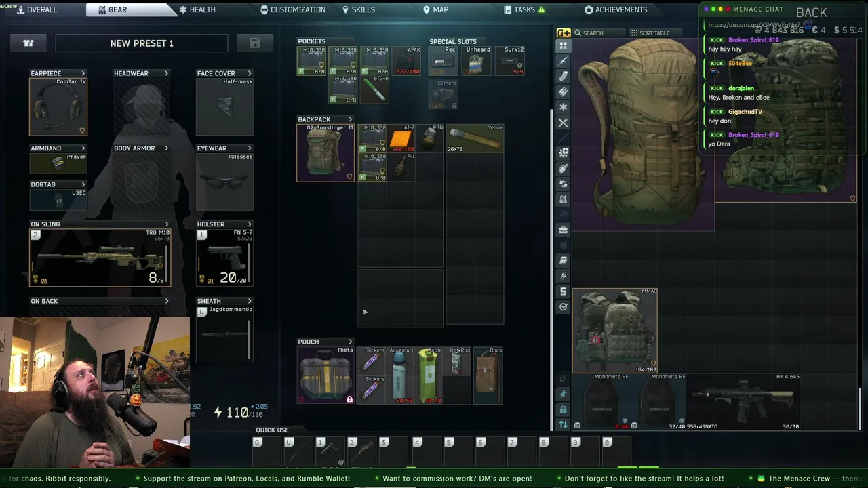The width and height of the screenshot is (868, 488).
Task: Expand the Pouch slot arrow
Action: 350,342
